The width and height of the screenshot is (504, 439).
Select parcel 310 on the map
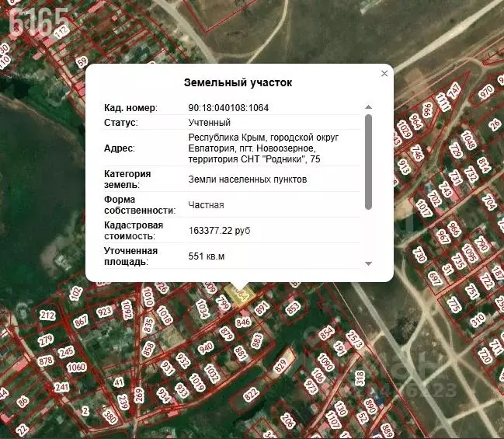pyautogui.click(x=478, y=320)
